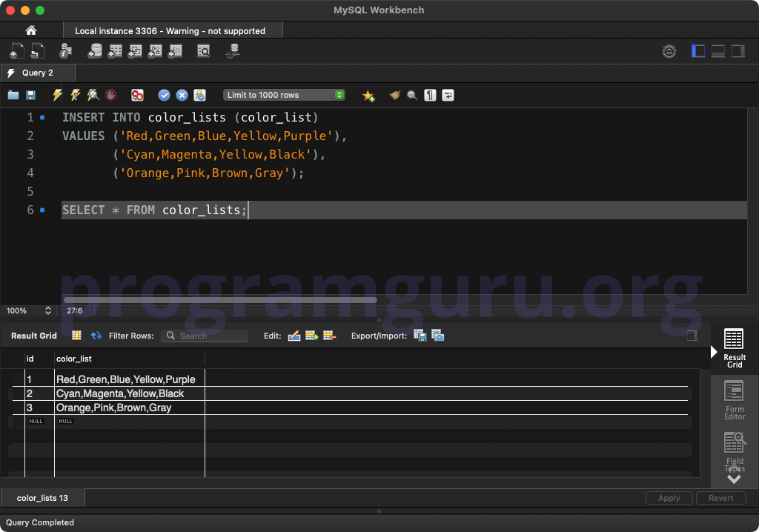Select cell Red,Green,Blue,Yellow,Purple
The image size is (759, 532).
130,379
